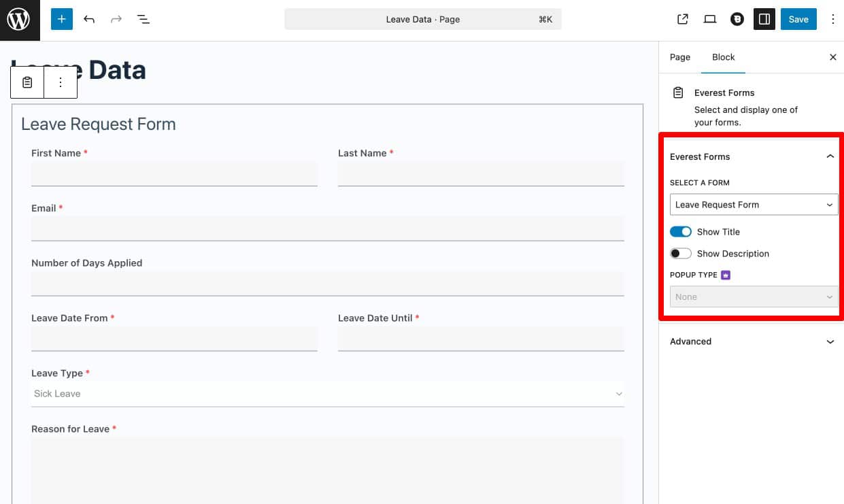Click the Email input field
Screen dimensions: 844x504
(328, 229)
